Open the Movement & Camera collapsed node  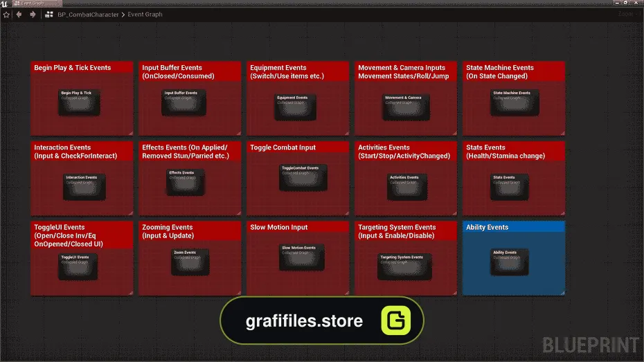click(406, 107)
